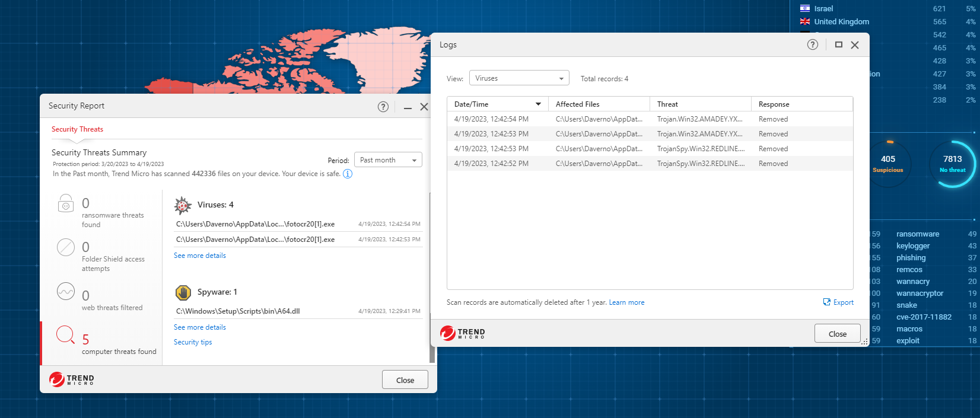Click the Export icon in Logs window
Screen dimensions: 980x418
tap(827, 302)
